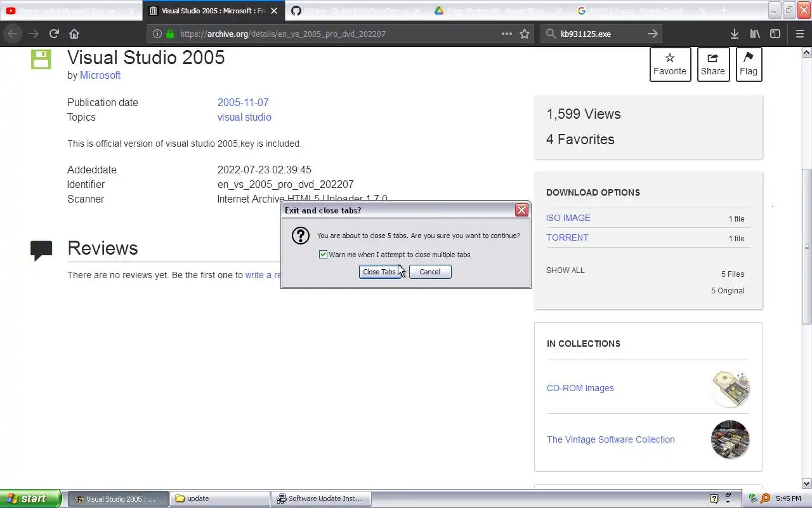Click the Safely Remove Hardware tray icon

click(x=753, y=498)
